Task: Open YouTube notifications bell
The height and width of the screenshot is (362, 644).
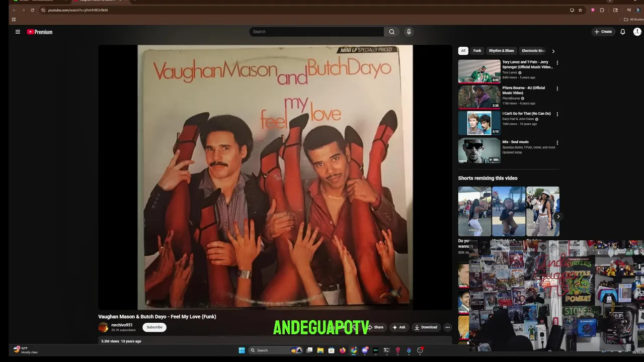Action: point(622,32)
